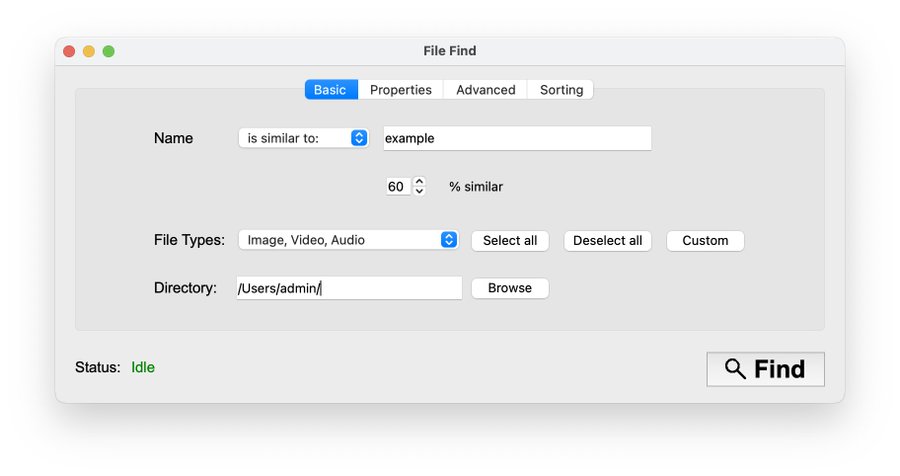This screenshot has height=476, width=900.
Task: Focus the Name field containing 'example'
Action: click(x=517, y=138)
